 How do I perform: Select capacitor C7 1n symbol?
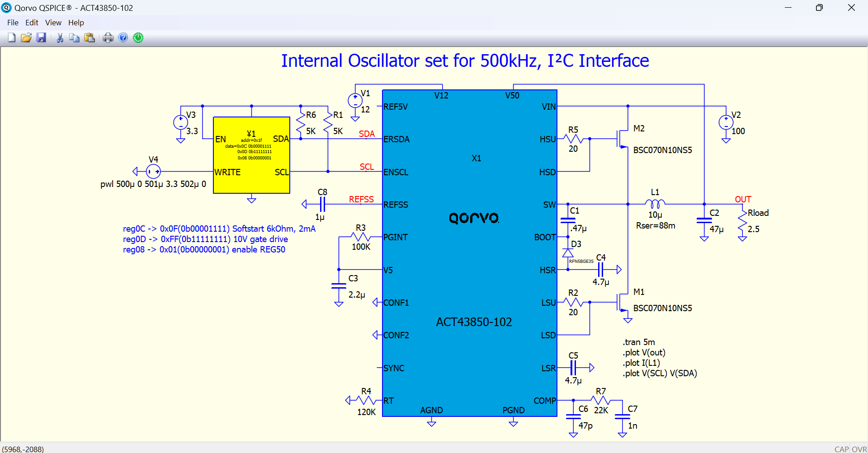tap(623, 417)
